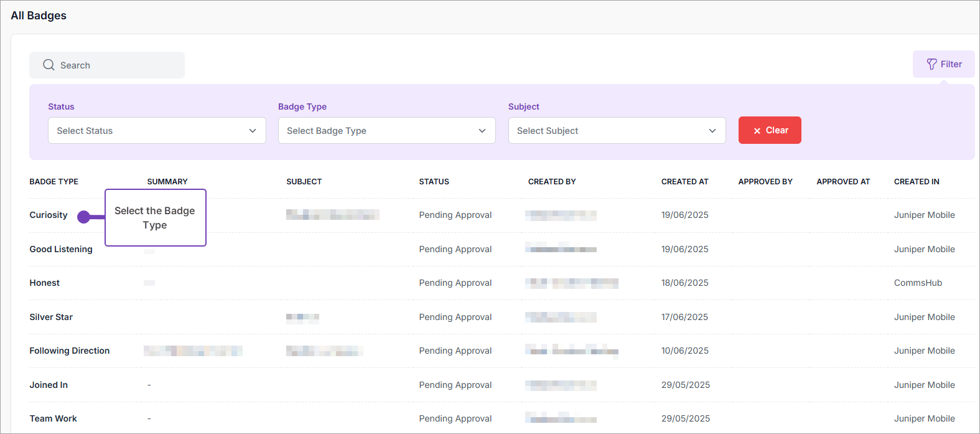This screenshot has width=980, height=434.
Task: Sort by the Badge Type column header
Action: (54, 182)
